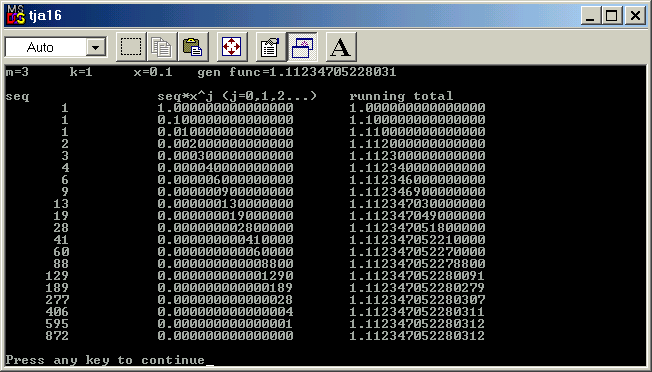Click the Paste clipboard icon
This screenshot has height=372, width=652.
[193, 47]
